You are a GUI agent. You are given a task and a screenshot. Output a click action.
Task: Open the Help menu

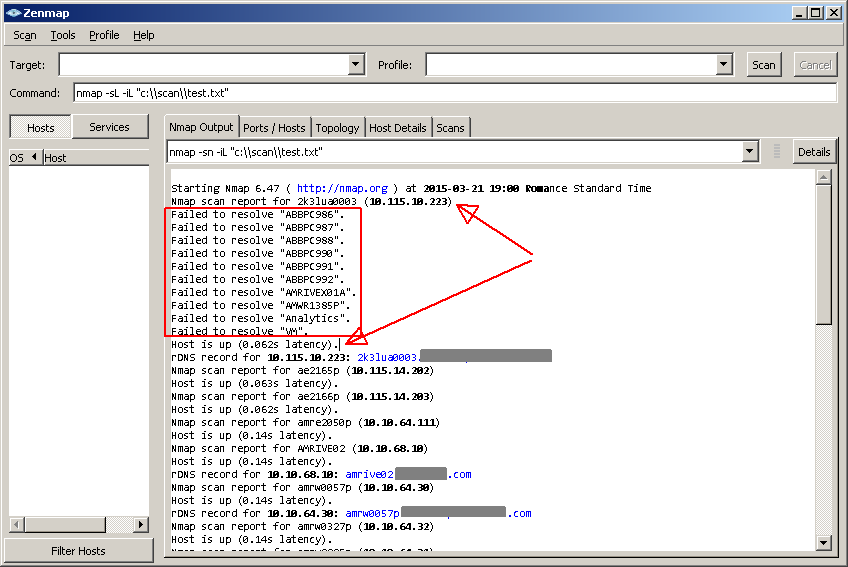click(144, 35)
